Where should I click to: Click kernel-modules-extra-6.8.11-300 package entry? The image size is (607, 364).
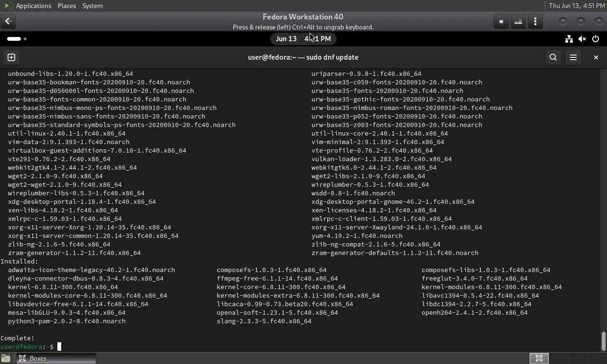pyautogui.click(x=298, y=295)
